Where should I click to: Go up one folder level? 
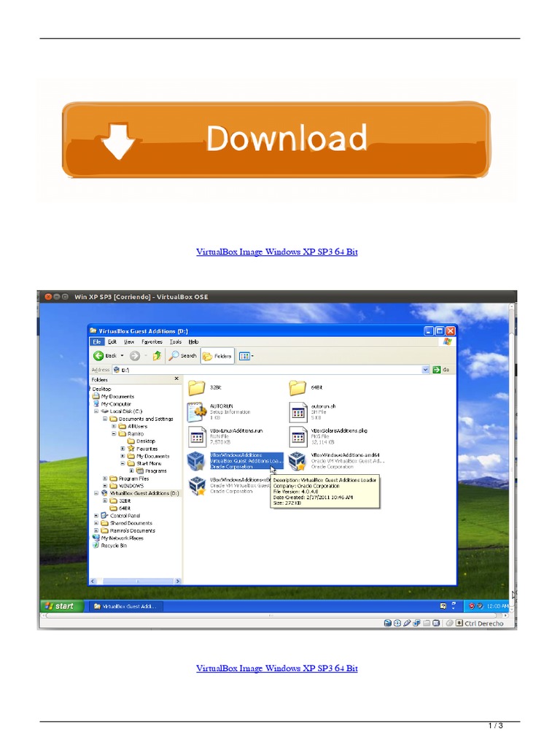tap(157, 356)
